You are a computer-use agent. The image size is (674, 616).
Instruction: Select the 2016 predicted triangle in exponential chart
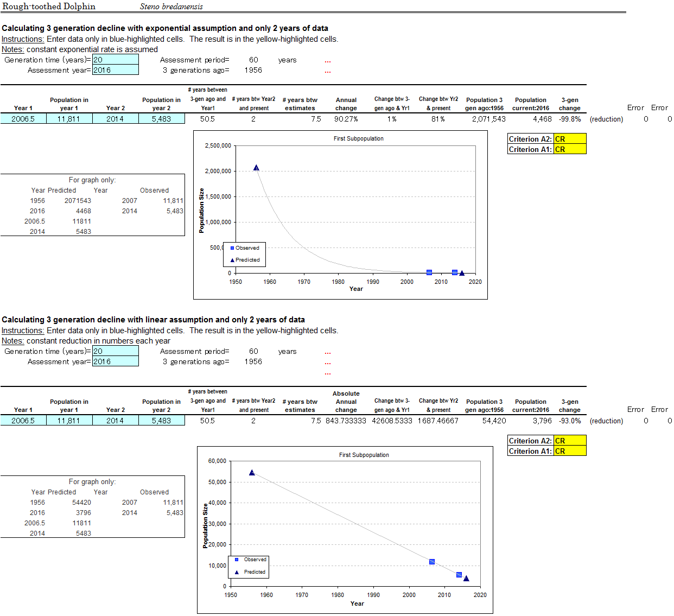pyautogui.click(x=462, y=273)
